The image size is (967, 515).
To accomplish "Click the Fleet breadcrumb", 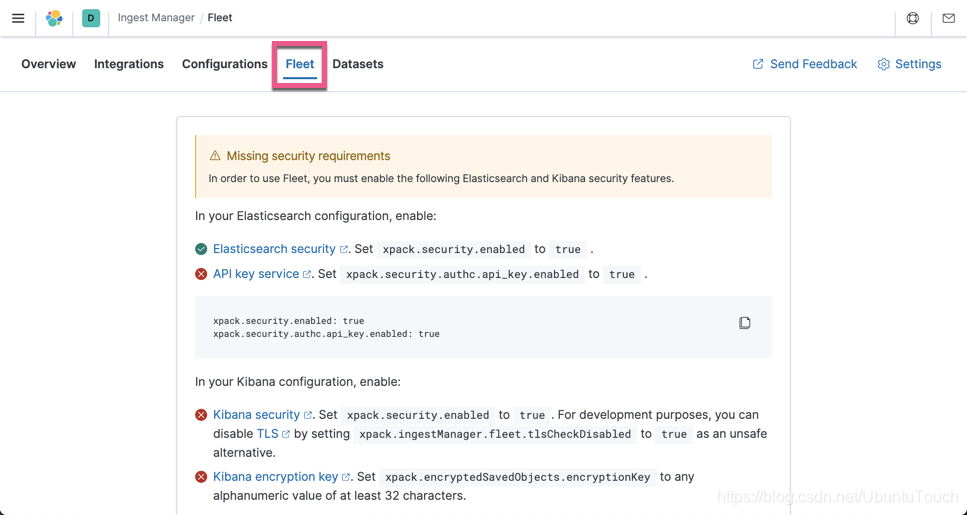I will point(220,18).
